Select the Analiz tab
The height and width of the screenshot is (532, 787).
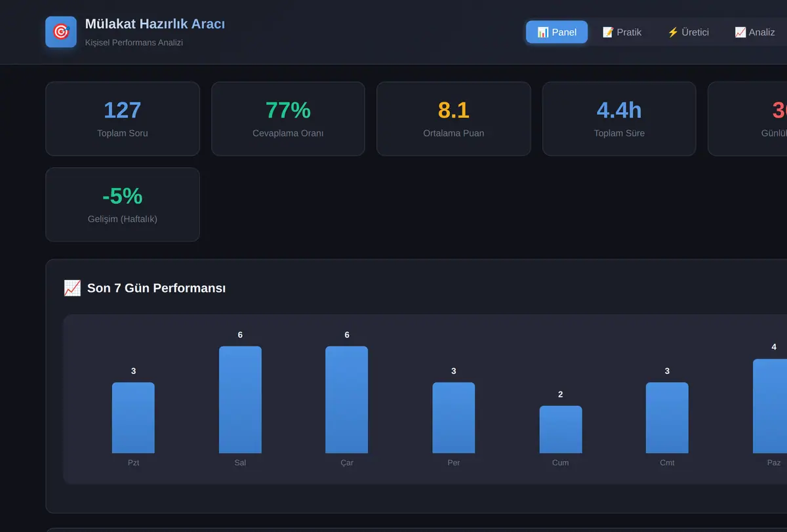(755, 32)
